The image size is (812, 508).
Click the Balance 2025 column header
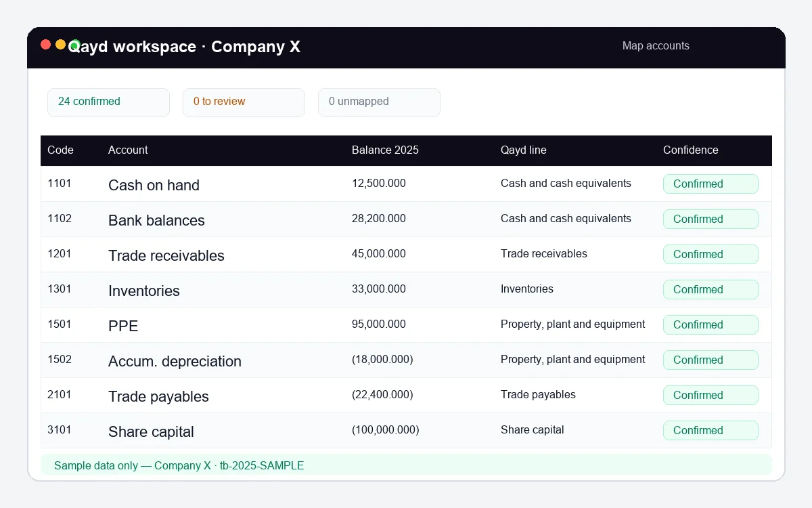tap(385, 150)
